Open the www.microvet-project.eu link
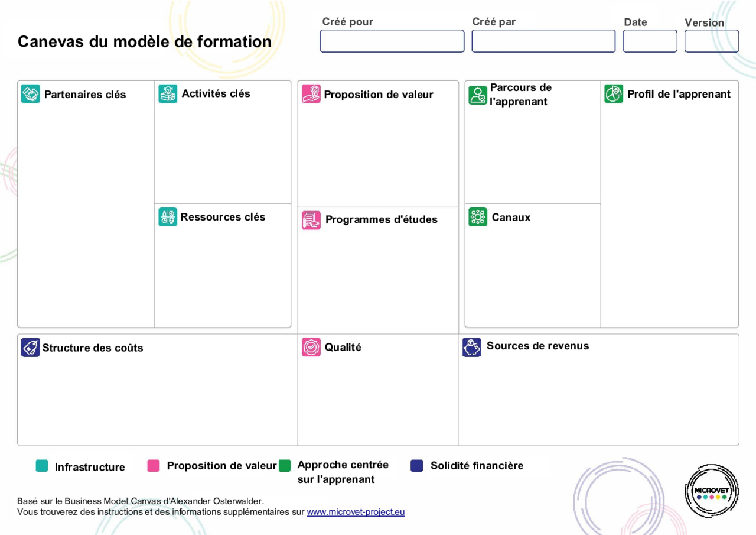Viewport: 756px width, 535px height. [x=356, y=512]
